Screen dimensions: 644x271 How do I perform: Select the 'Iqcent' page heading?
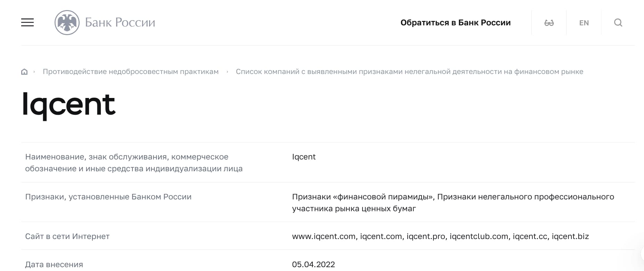tap(68, 104)
